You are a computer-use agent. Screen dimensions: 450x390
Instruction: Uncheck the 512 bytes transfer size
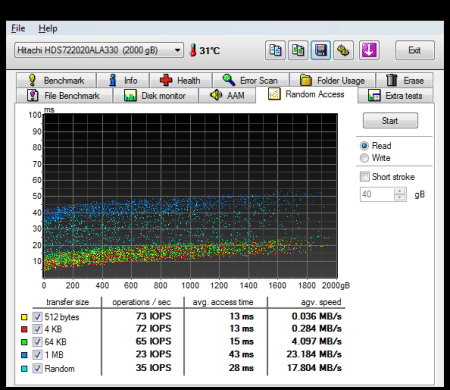pos(37,317)
